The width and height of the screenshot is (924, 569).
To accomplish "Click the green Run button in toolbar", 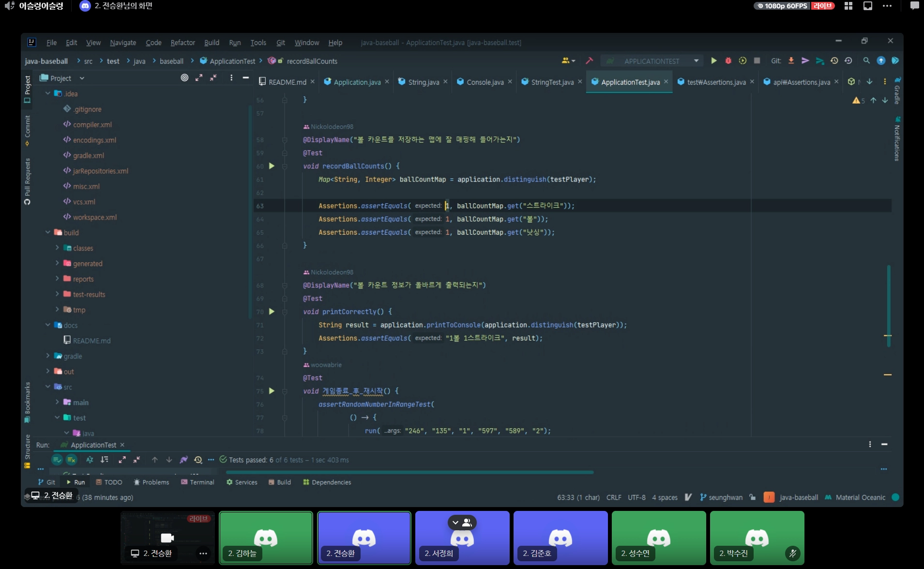I will coord(713,61).
